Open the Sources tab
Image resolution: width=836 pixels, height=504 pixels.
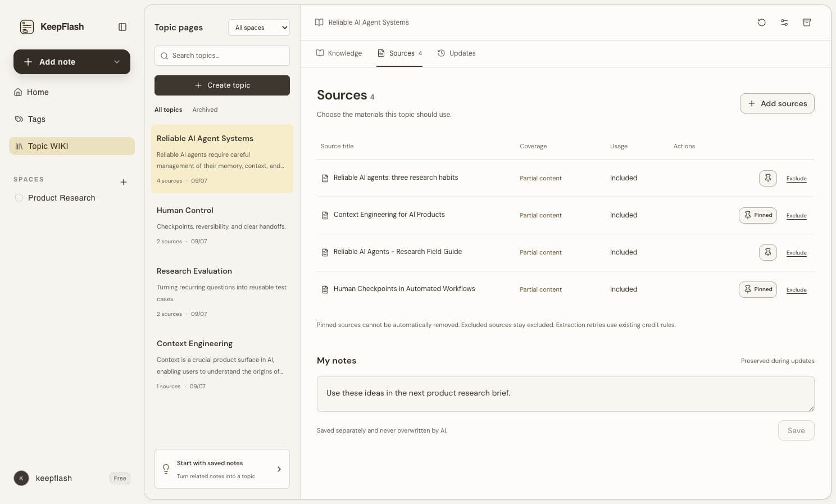pos(399,53)
